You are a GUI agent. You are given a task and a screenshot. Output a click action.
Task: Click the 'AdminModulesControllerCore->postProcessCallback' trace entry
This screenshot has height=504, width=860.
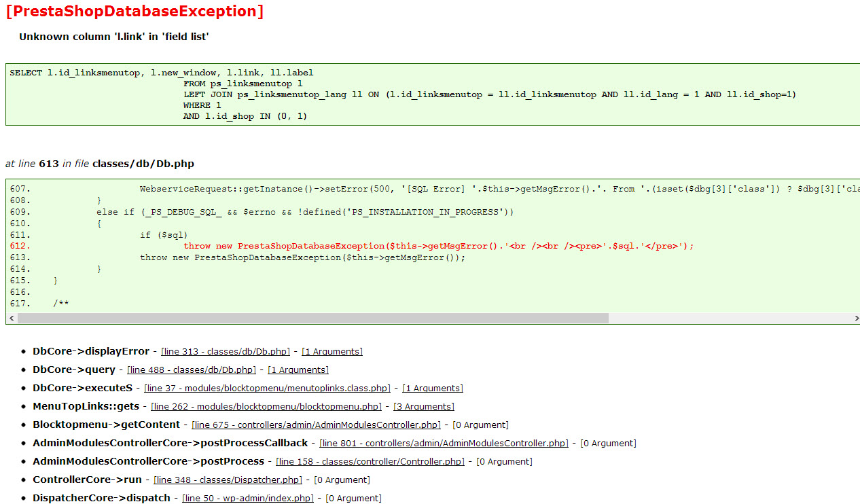click(x=171, y=443)
